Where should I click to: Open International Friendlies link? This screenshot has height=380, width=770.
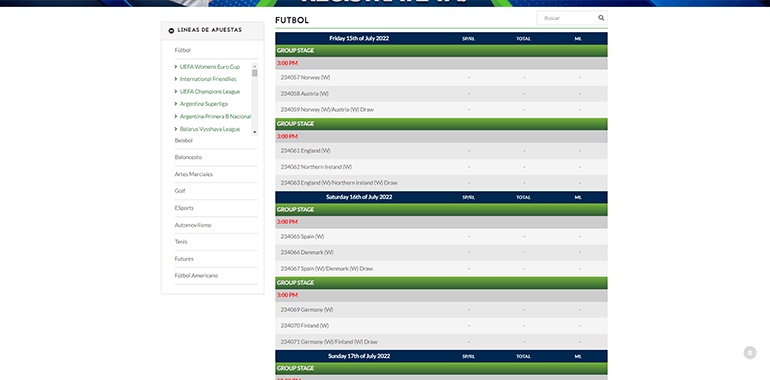click(x=208, y=79)
